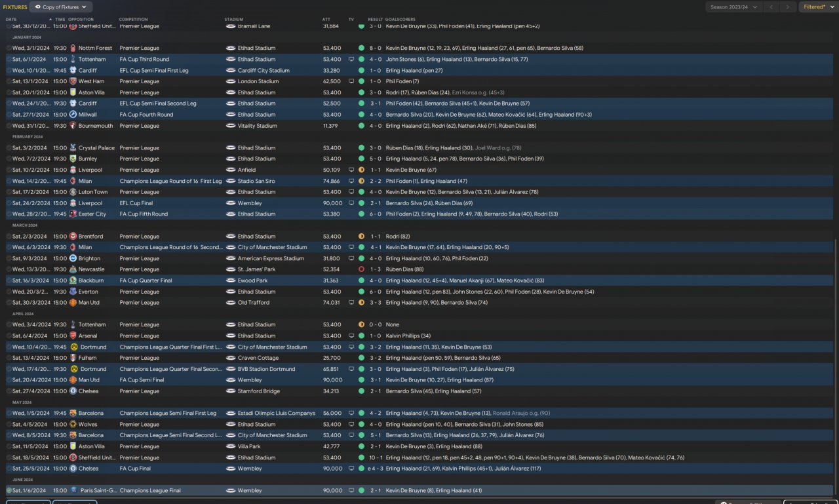Click the TV icon on the Wolves row
This screenshot has width=839, height=504.
(351, 424)
